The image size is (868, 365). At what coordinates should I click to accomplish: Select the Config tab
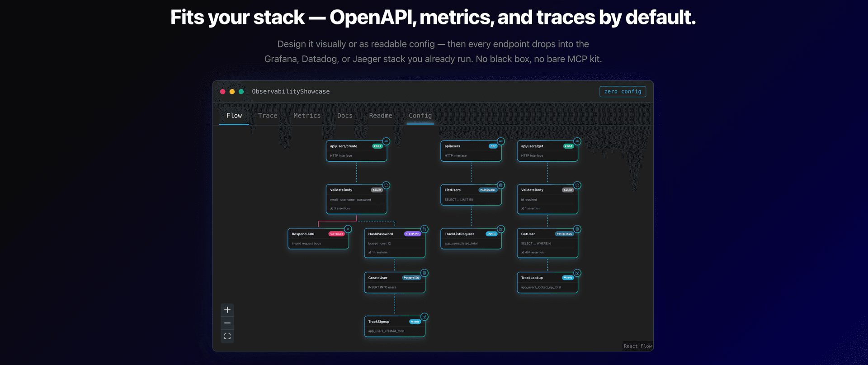click(420, 116)
